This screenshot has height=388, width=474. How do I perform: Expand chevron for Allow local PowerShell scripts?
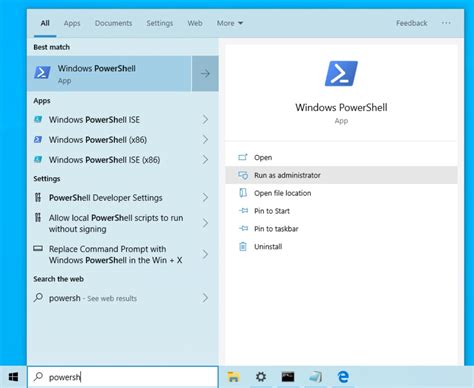pyautogui.click(x=205, y=223)
